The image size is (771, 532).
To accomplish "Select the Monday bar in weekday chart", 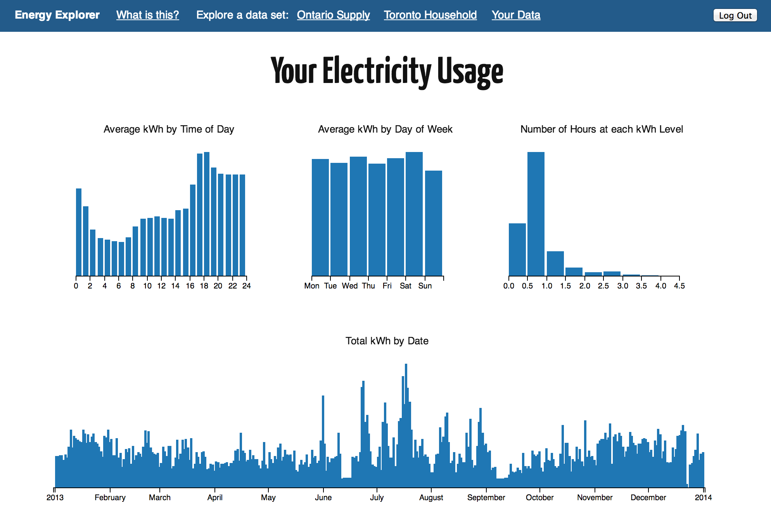I will [320, 217].
